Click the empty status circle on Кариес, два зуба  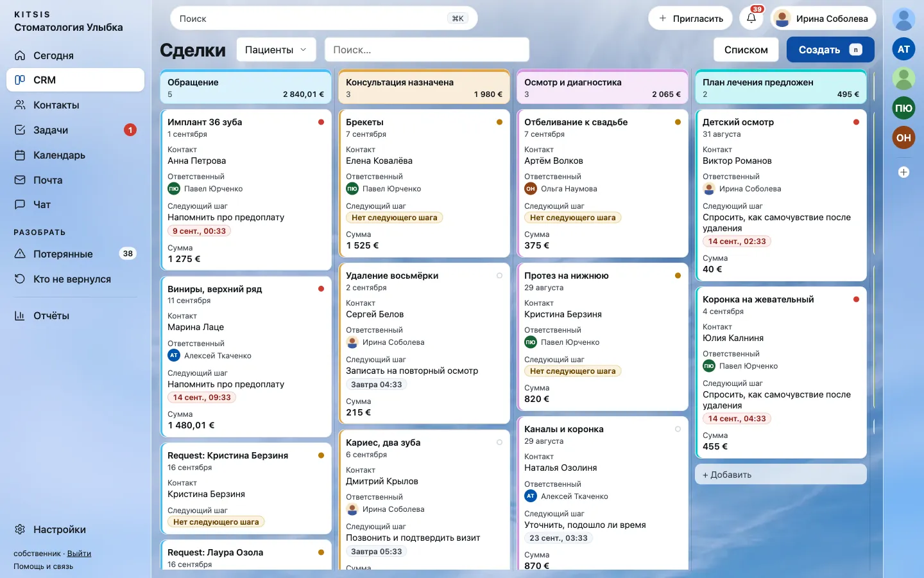499,442
